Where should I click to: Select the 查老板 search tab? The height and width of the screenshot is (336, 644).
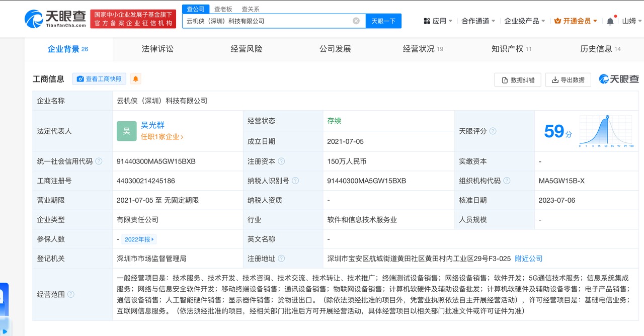click(x=223, y=9)
